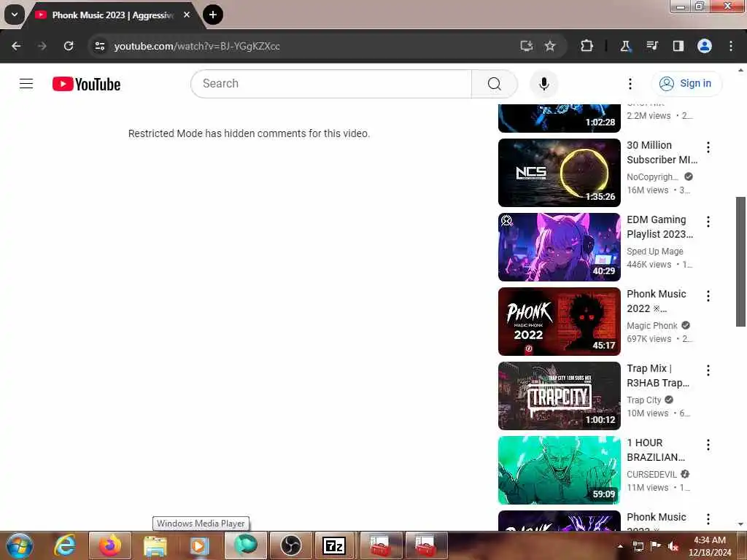Viewport: 747px width, 560px height.
Task: Toggle the browser side panel
Action: pyautogui.click(x=678, y=46)
